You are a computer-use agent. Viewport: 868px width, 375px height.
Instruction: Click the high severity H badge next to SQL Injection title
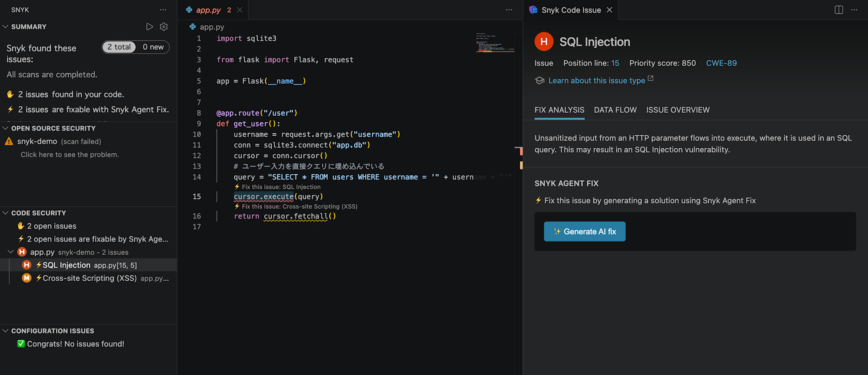pyautogui.click(x=544, y=42)
